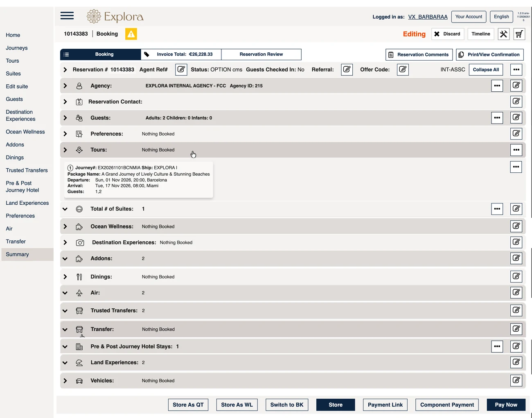
Task: Edit the Ocean Wellness section
Action: (x=516, y=226)
